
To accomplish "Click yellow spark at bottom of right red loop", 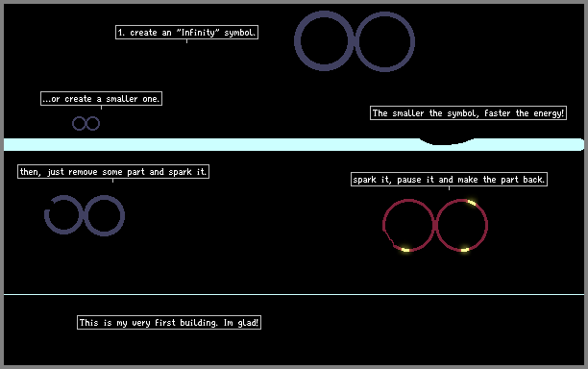I will point(464,250).
